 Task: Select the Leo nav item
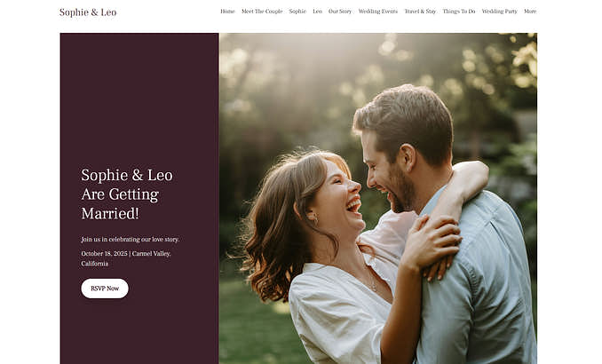317,12
